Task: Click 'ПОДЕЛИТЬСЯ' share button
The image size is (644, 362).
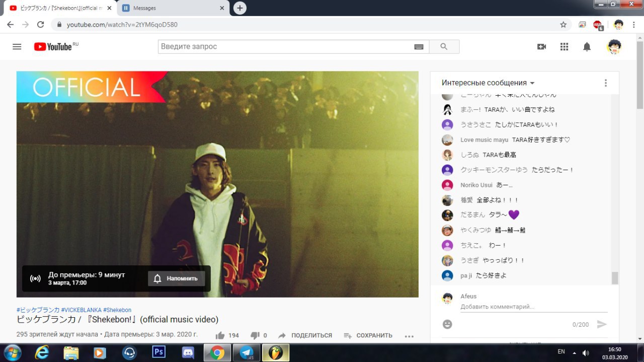Action: pos(305,335)
